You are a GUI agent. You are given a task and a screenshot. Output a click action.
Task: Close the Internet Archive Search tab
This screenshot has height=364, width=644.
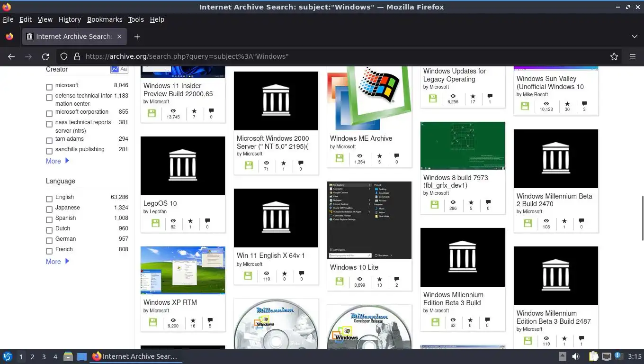click(x=119, y=36)
